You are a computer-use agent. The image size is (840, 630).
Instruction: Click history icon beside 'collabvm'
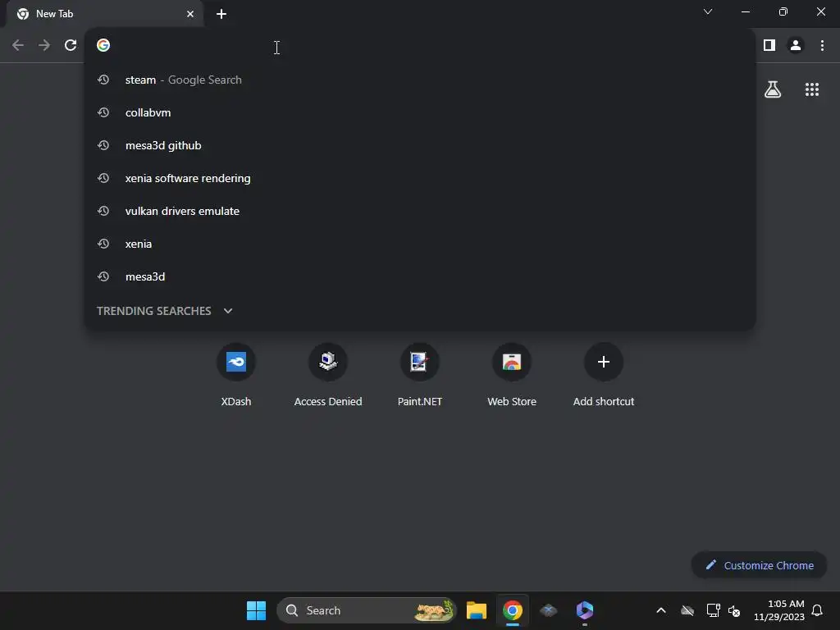coord(103,112)
